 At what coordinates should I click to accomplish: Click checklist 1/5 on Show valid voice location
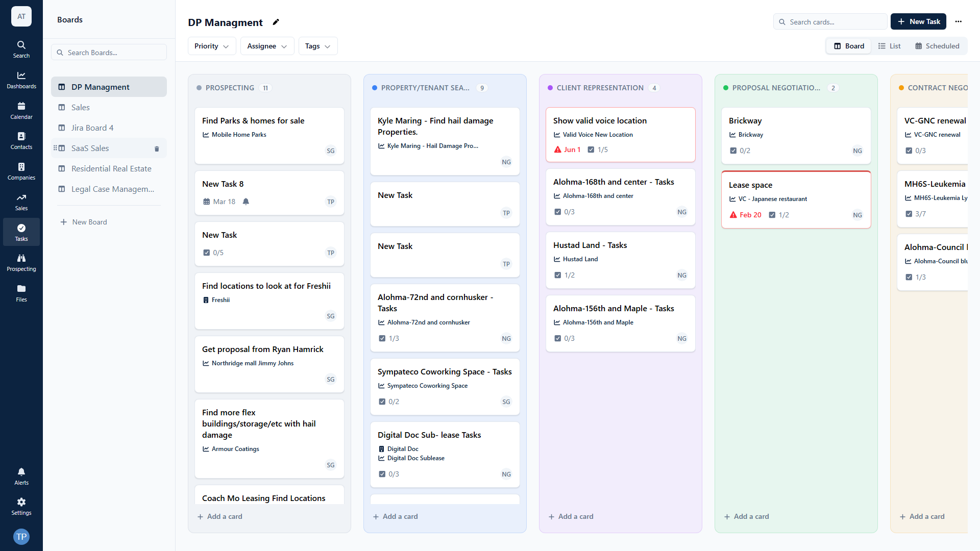pos(598,149)
